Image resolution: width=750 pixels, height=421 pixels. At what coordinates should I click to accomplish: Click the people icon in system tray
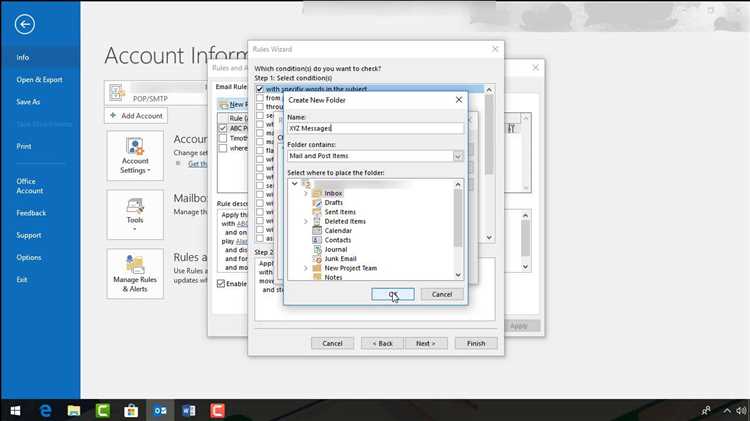(x=706, y=411)
